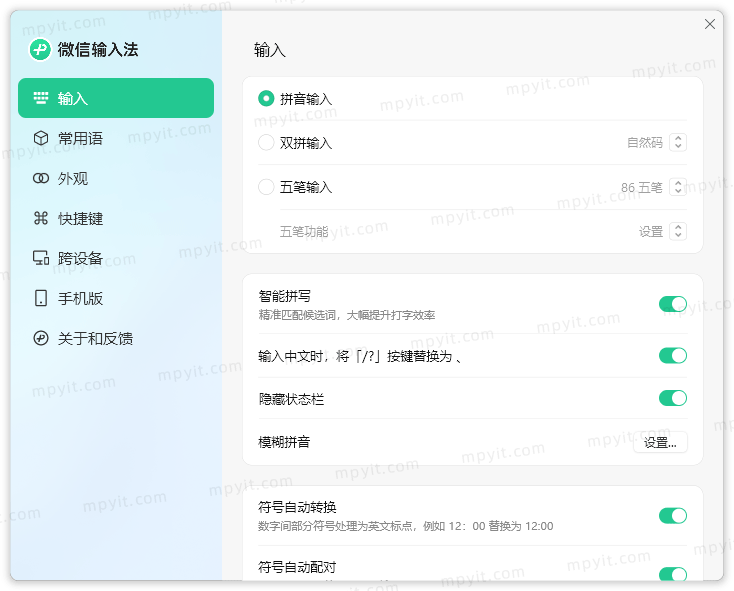
Task: Click the 智能拼写 label text
Action: click(x=285, y=296)
